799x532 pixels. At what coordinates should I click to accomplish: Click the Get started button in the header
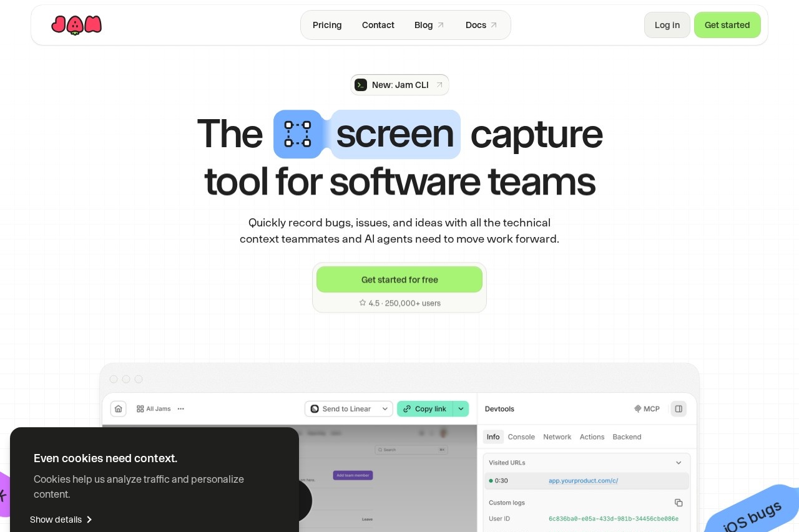tap(727, 25)
